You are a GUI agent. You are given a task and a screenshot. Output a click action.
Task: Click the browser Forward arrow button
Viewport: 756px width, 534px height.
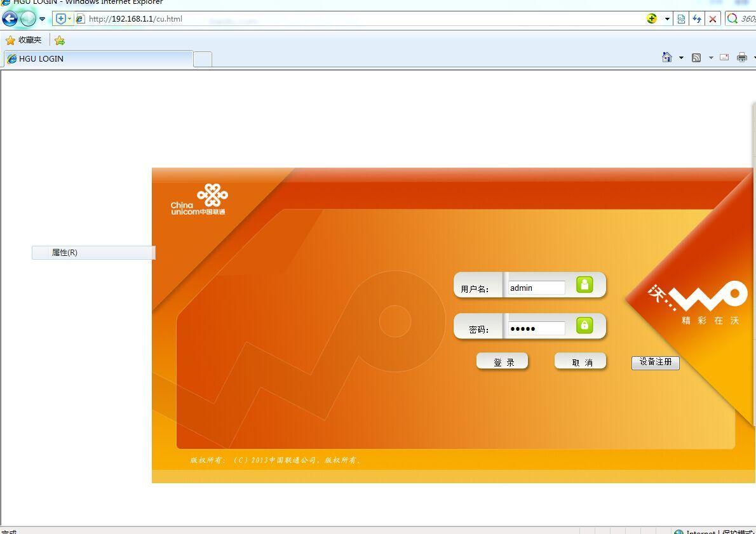point(28,19)
